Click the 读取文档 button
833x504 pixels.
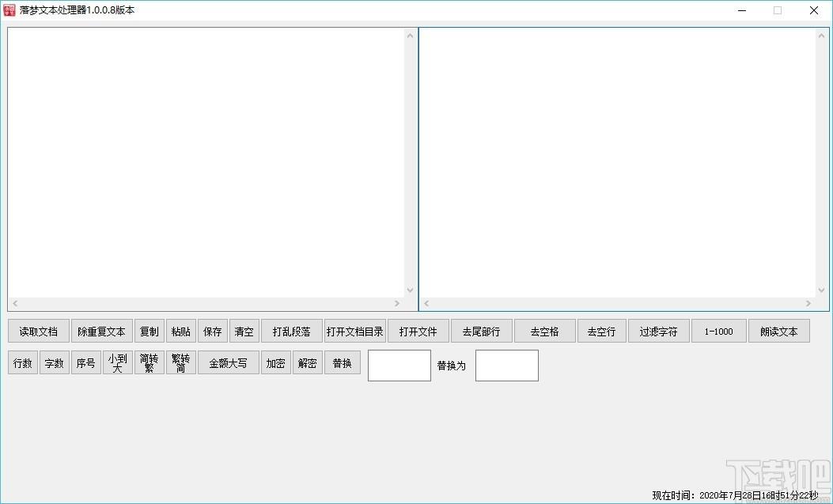[38, 332]
